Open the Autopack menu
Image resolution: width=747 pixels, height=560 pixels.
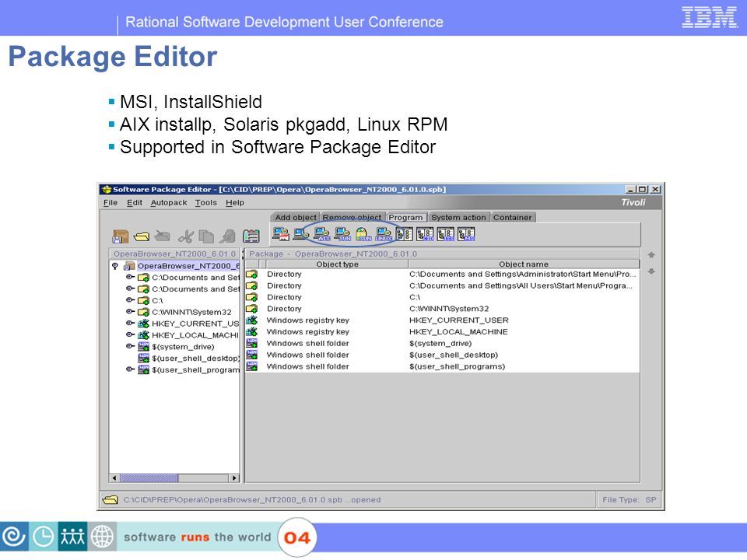[x=169, y=202]
